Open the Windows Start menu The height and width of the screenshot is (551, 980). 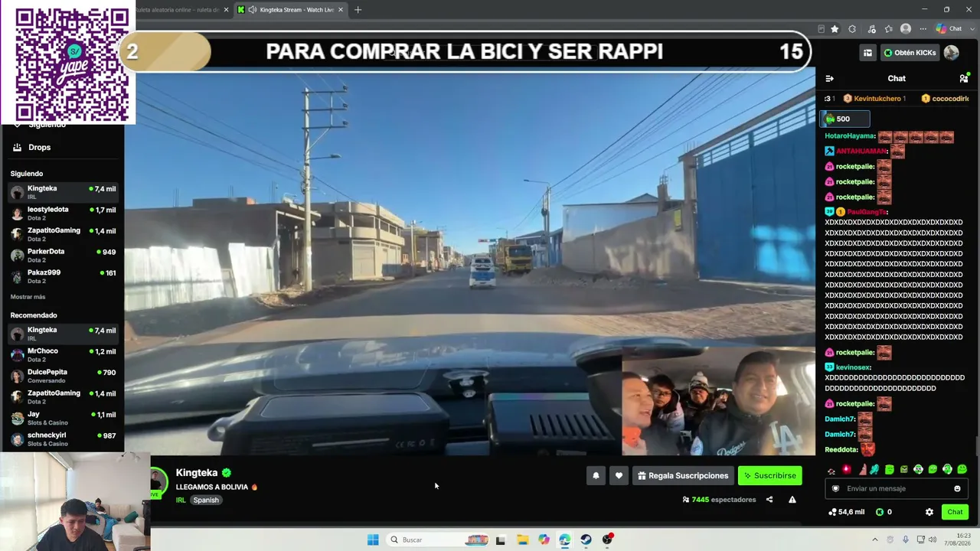[x=373, y=540]
